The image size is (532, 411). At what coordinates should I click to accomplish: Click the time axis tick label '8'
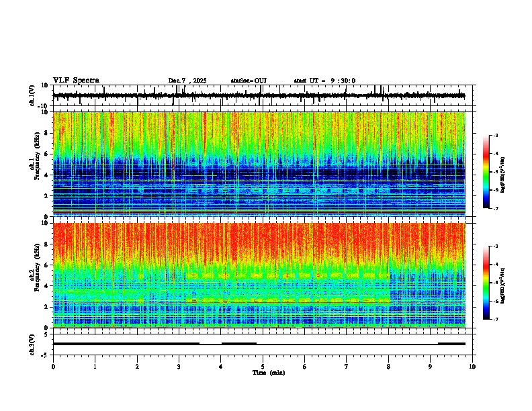(x=388, y=367)
